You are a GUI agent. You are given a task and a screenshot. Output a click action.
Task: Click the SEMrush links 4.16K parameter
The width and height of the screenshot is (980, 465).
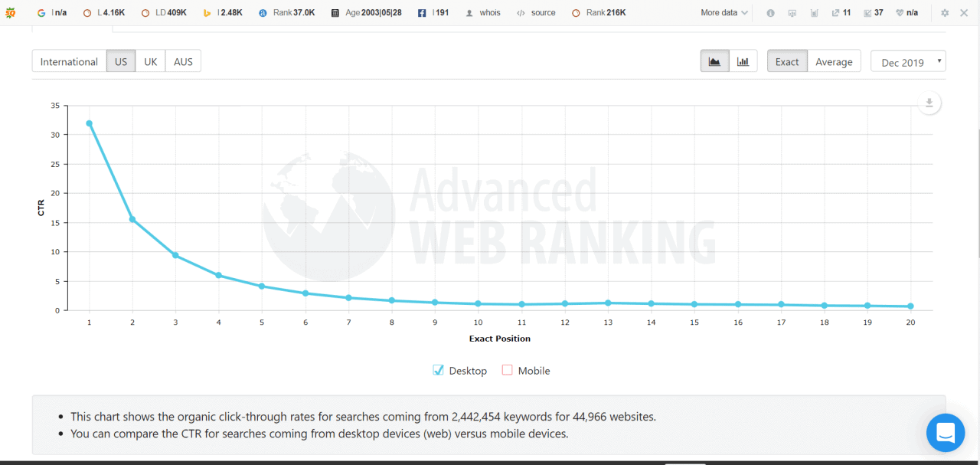point(103,13)
